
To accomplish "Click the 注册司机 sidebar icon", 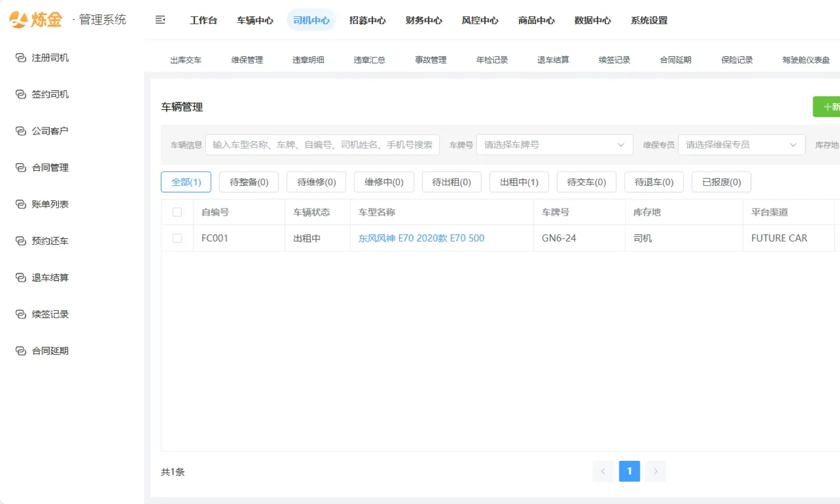I will tap(21, 58).
